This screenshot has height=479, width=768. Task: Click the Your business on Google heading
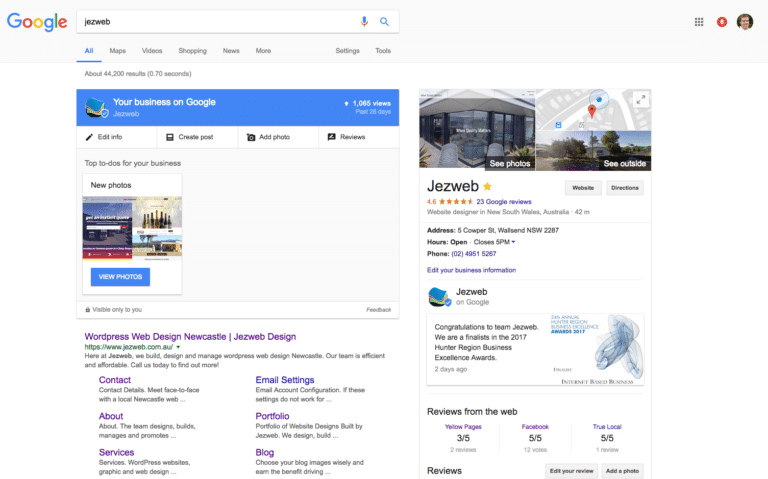(x=164, y=102)
